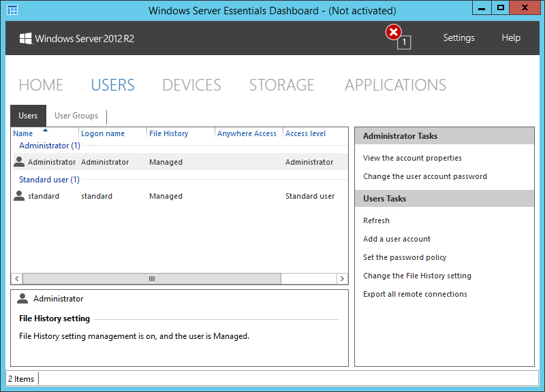Click the Administrator user avatar icon in list
The height and width of the screenshot is (392, 545).
click(19, 162)
